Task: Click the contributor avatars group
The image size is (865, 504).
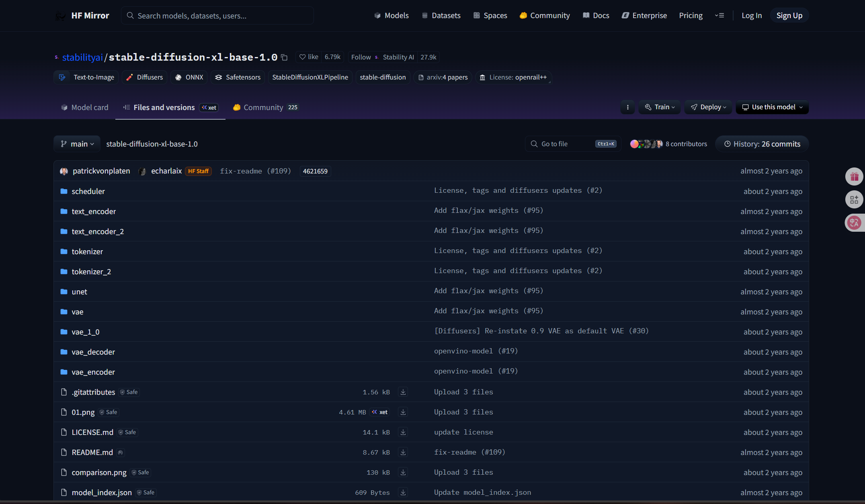Action: pos(646,144)
